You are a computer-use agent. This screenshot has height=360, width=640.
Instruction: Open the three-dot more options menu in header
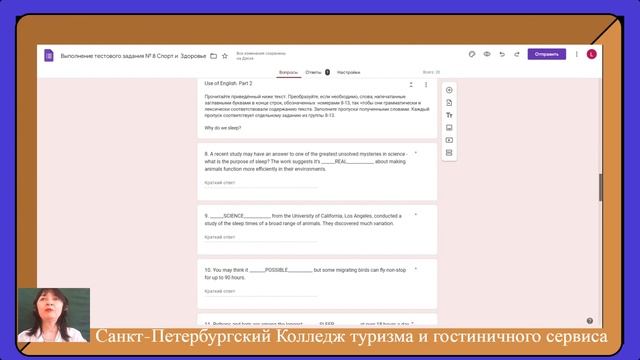577,54
